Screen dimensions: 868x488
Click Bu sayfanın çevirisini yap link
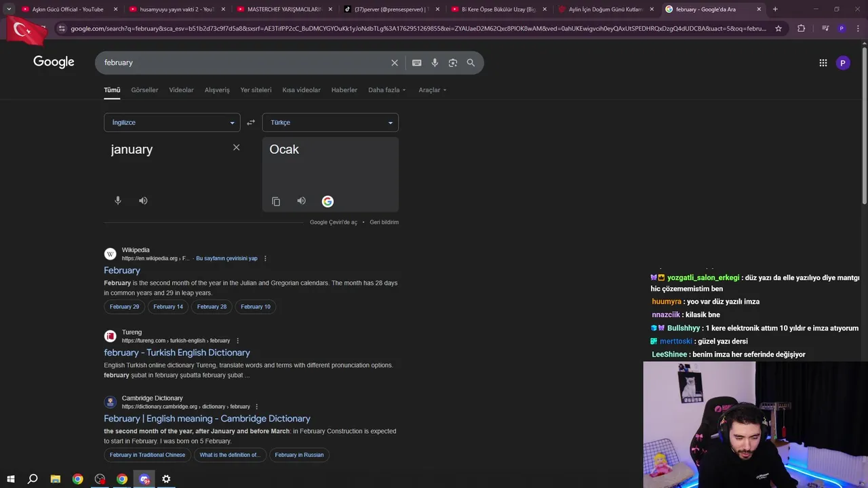point(226,258)
